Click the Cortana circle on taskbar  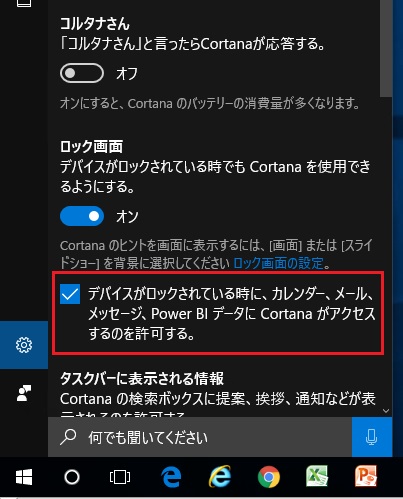72,477
